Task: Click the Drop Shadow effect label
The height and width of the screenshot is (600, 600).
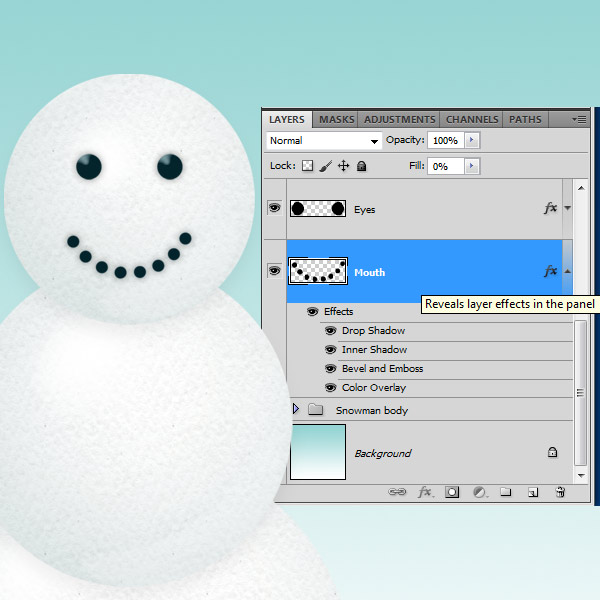Action: coord(373,331)
